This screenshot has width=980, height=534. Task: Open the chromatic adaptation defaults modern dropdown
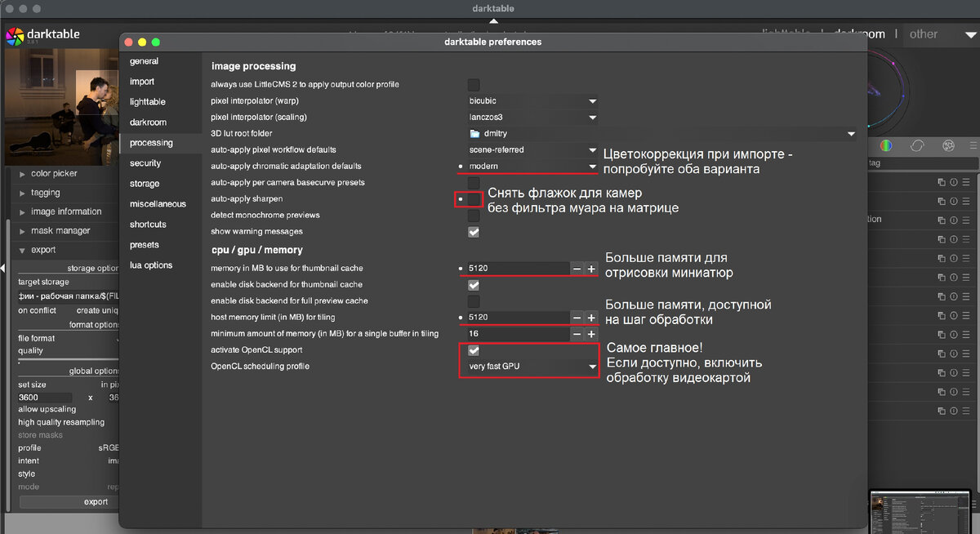[532, 167]
